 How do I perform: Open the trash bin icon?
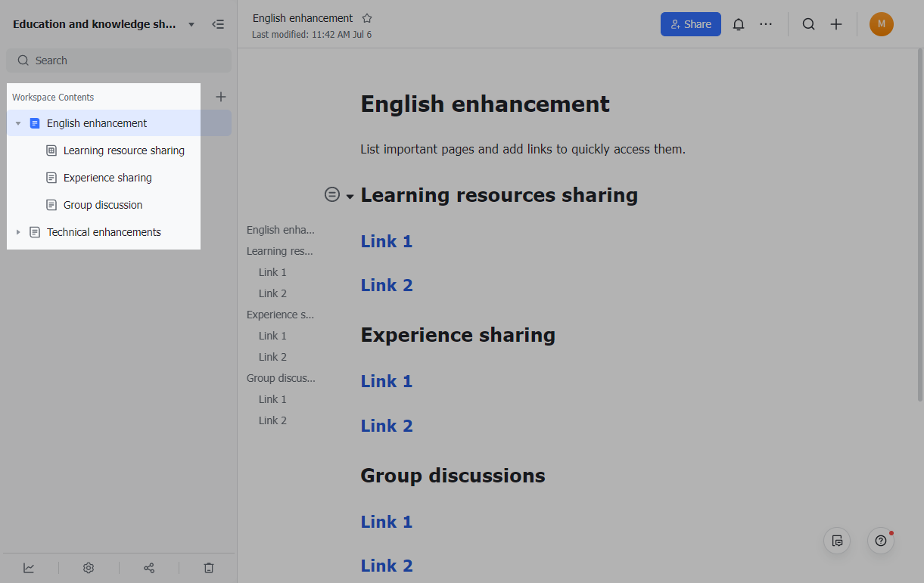[209, 568]
